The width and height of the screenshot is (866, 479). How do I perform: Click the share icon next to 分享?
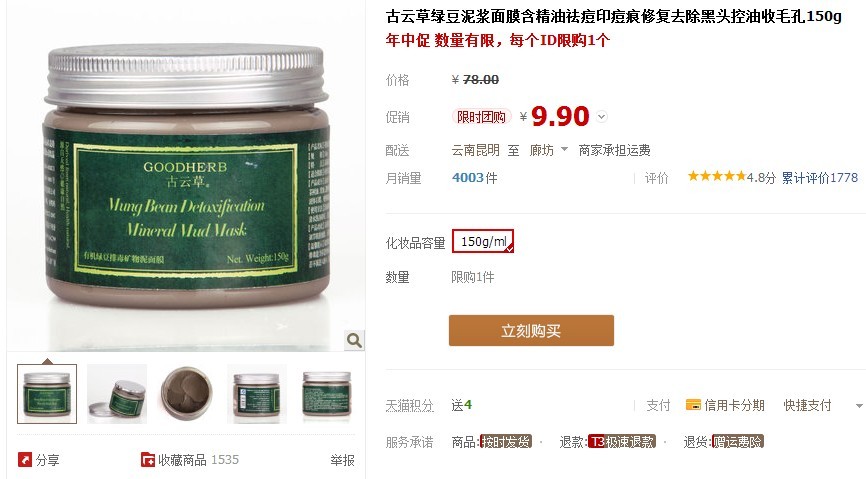point(25,459)
